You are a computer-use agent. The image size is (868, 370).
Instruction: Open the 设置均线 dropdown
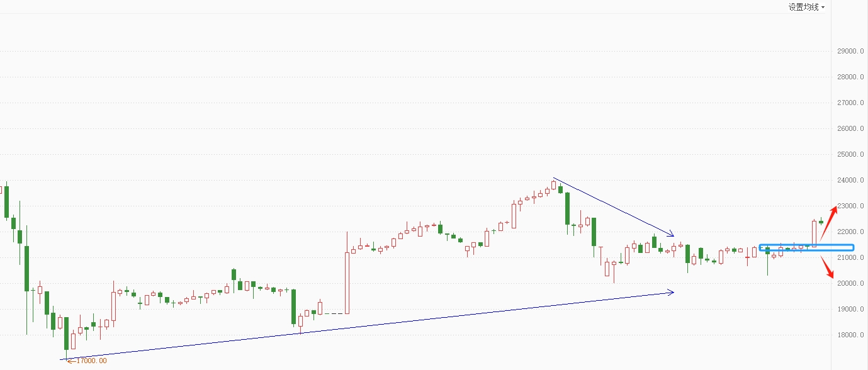[x=806, y=7]
